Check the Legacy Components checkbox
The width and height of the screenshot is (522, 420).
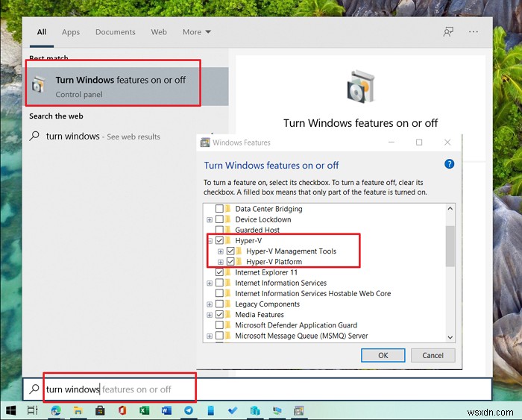pos(219,304)
